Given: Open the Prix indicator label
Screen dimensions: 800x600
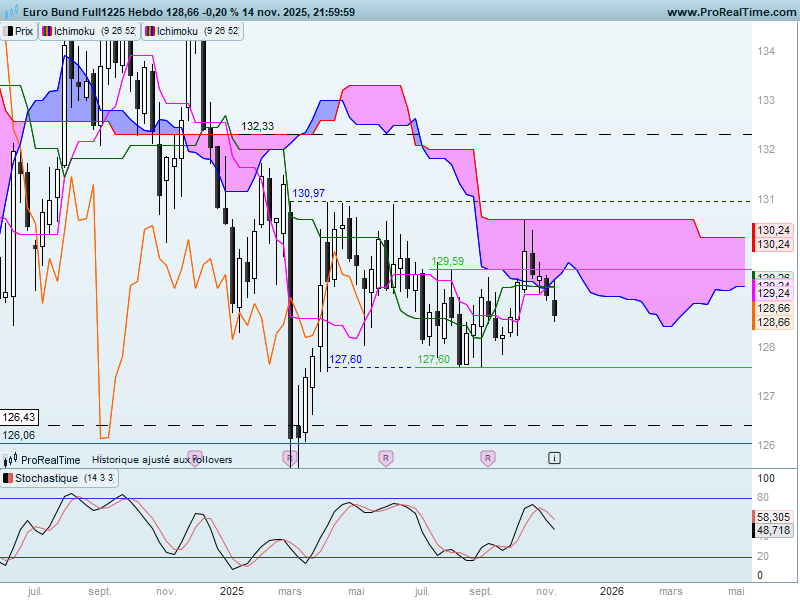Looking at the screenshot, I should [19, 31].
